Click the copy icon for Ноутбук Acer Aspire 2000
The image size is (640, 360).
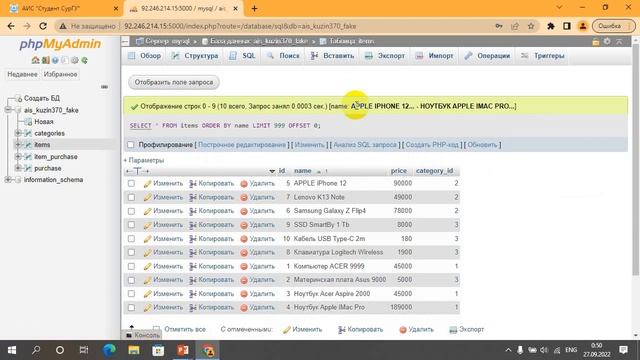point(193,294)
